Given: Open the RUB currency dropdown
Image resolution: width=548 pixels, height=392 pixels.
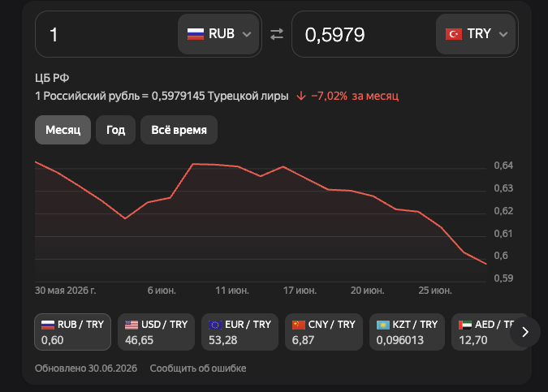Looking at the screenshot, I should [218, 34].
